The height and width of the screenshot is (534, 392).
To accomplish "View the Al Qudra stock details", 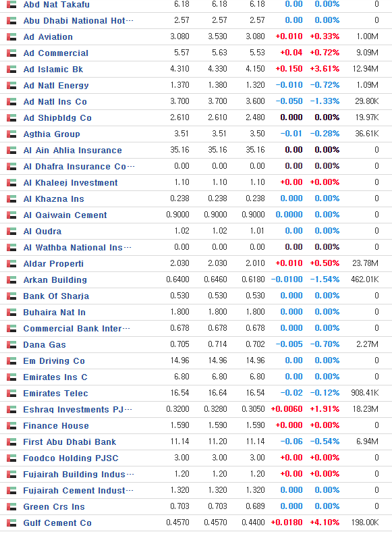I will [x=43, y=232].
